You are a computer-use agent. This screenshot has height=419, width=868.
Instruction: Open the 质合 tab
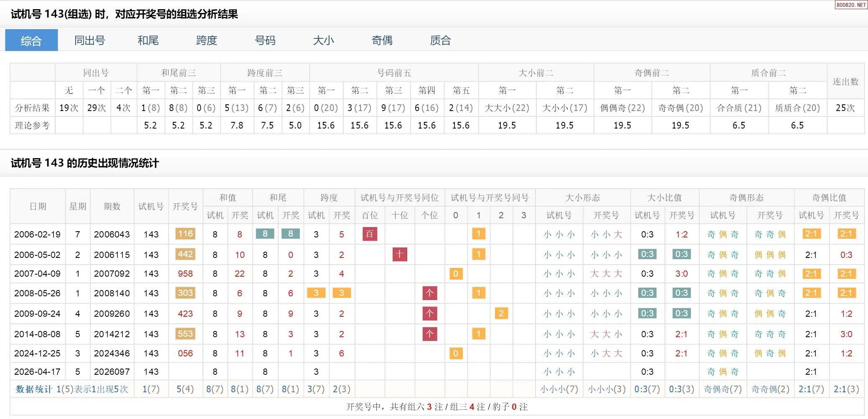point(440,40)
